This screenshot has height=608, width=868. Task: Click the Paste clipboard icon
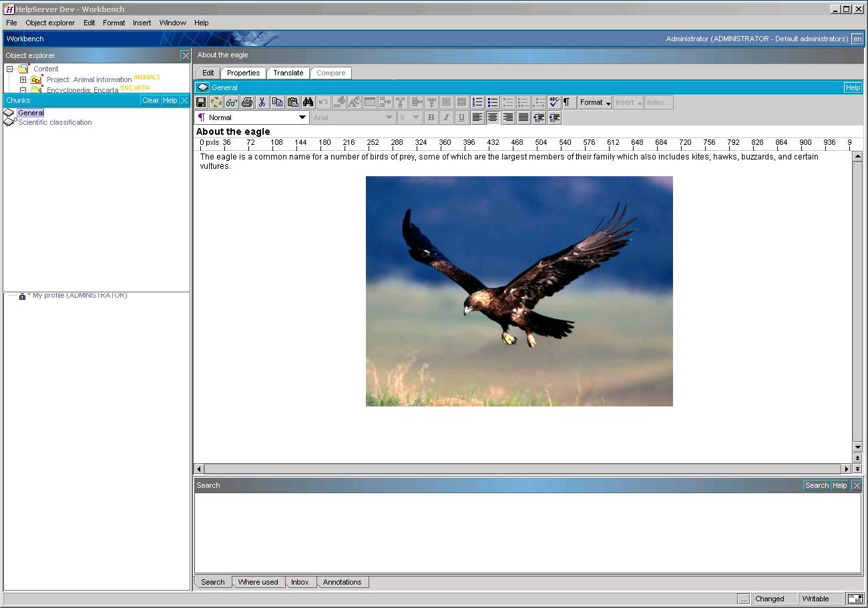coord(293,101)
